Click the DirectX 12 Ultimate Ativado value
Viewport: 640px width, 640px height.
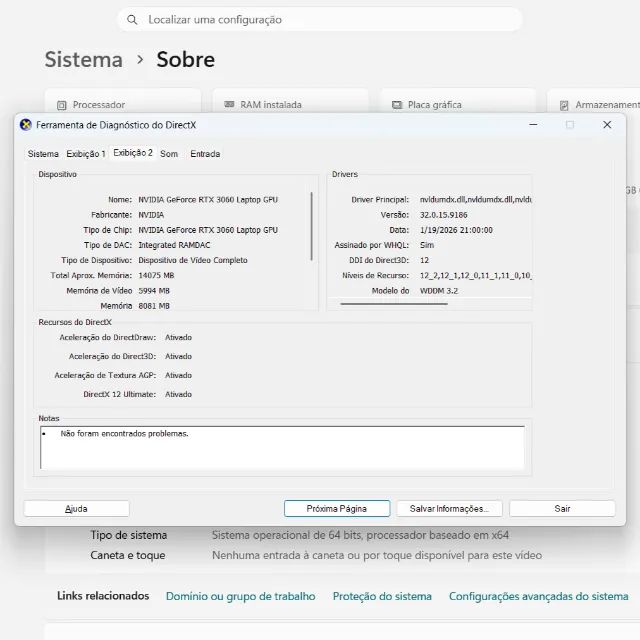click(x=178, y=394)
